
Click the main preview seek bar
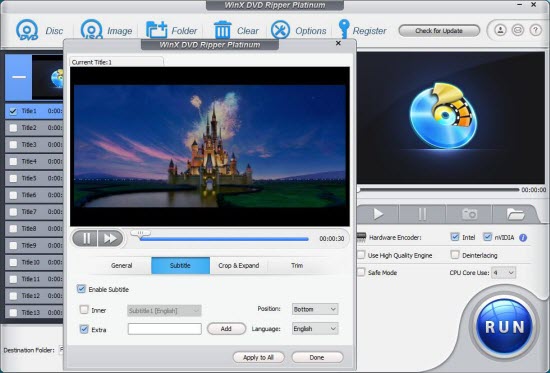click(x=438, y=190)
